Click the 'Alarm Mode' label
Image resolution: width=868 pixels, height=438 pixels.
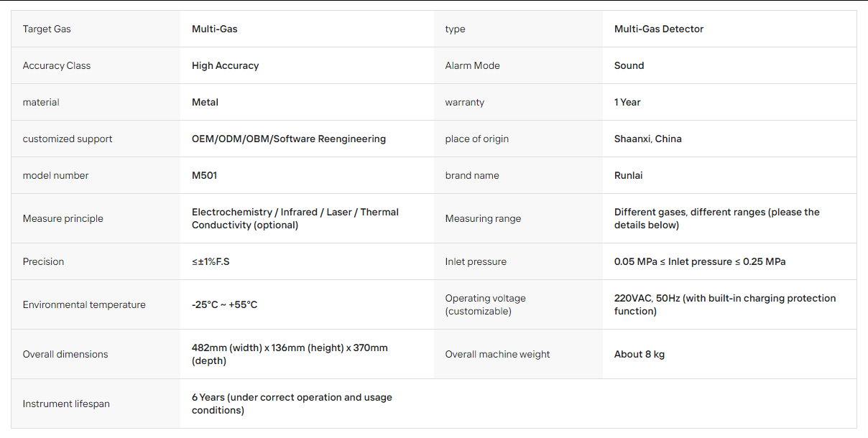[472, 65]
